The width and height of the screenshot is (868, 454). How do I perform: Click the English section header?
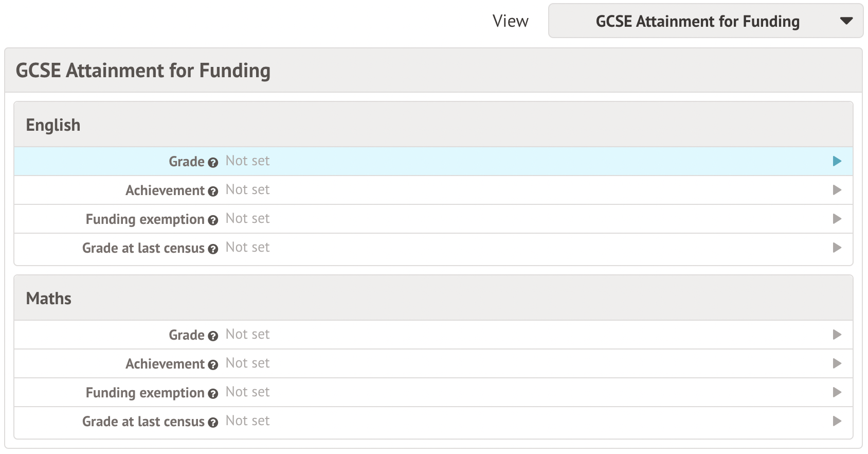(x=53, y=125)
